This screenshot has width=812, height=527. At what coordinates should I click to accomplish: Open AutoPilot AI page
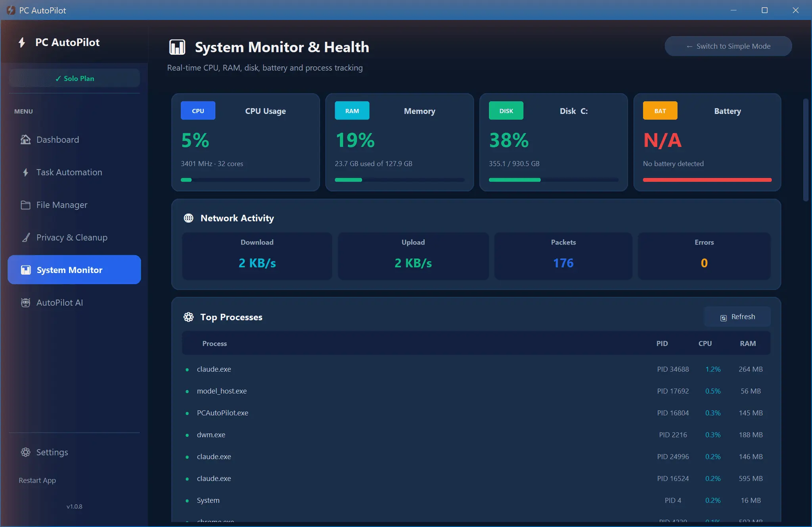click(74, 302)
